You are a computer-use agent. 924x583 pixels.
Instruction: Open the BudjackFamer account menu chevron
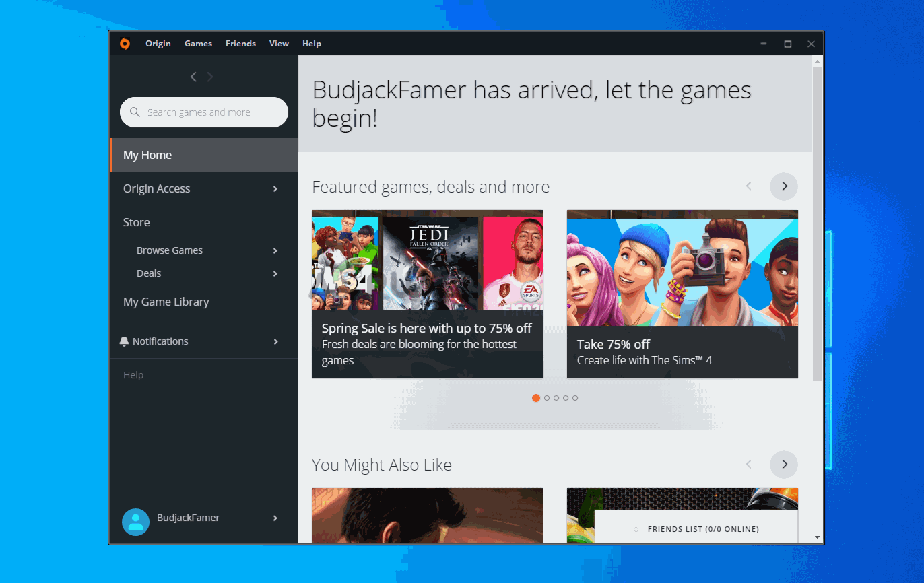[x=275, y=518]
